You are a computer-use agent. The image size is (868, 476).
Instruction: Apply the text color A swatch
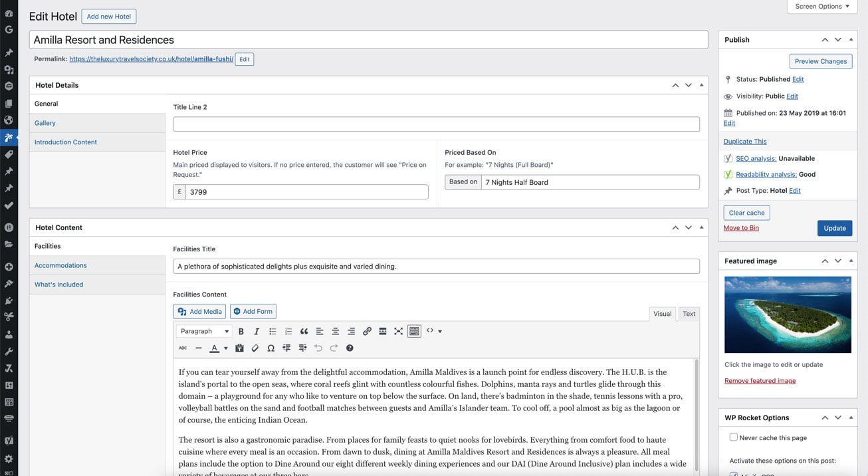click(215, 348)
